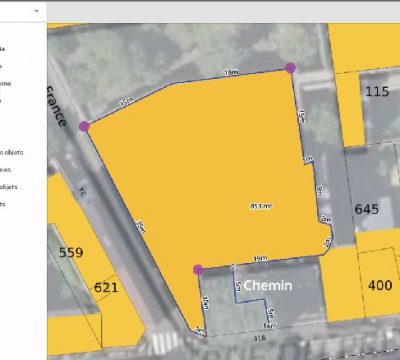Choose the menu entry ending in 'res'

click(x=5, y=170)
